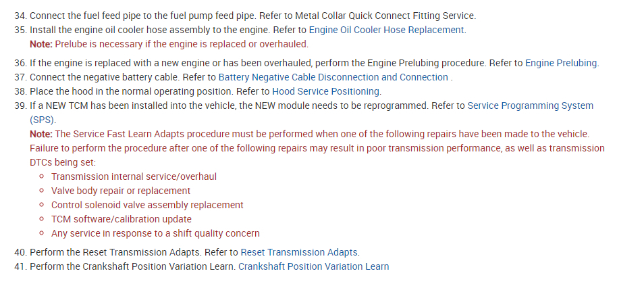
Task: Open the Crankshaft Position Variation Learn link
Action: [313, 266]
